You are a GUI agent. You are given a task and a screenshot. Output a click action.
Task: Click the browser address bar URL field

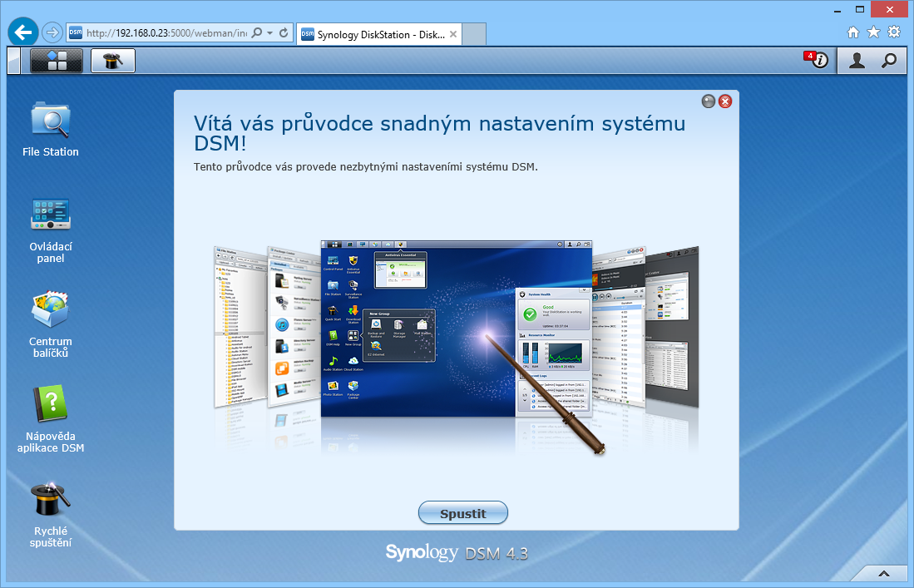(166, 33)
